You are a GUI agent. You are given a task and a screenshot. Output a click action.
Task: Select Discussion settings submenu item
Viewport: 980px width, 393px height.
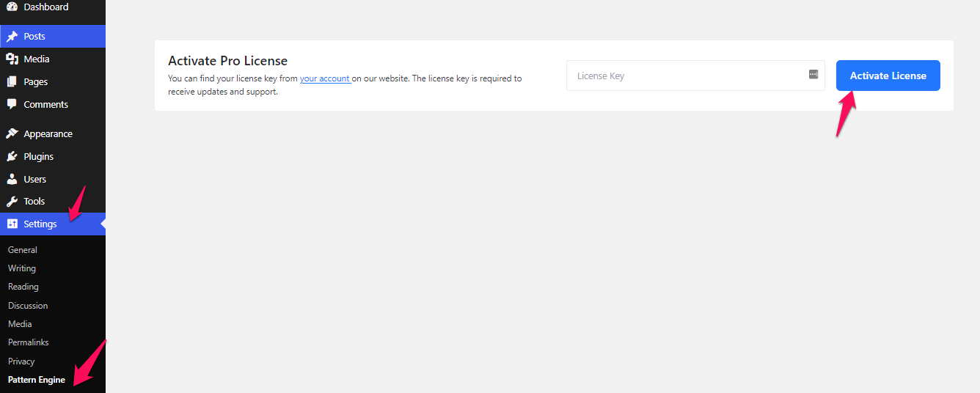coord(28,305)
